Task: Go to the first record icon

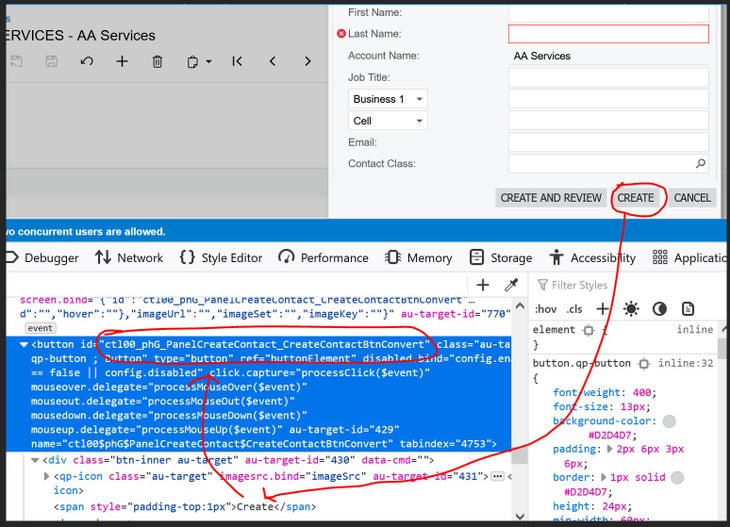Action: pyautogui.click(x=237, y=61)
